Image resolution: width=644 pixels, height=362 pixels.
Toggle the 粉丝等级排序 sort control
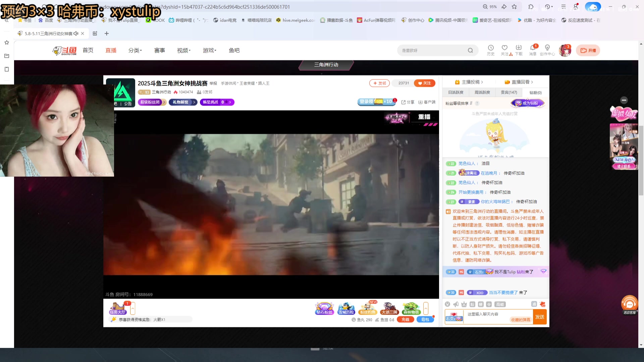(459, 103)
